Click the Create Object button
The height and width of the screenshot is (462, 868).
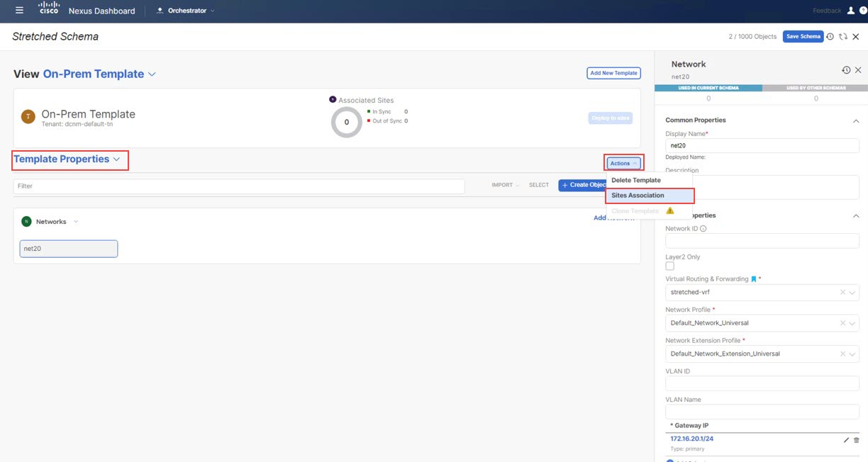click(x=583, y=185)
